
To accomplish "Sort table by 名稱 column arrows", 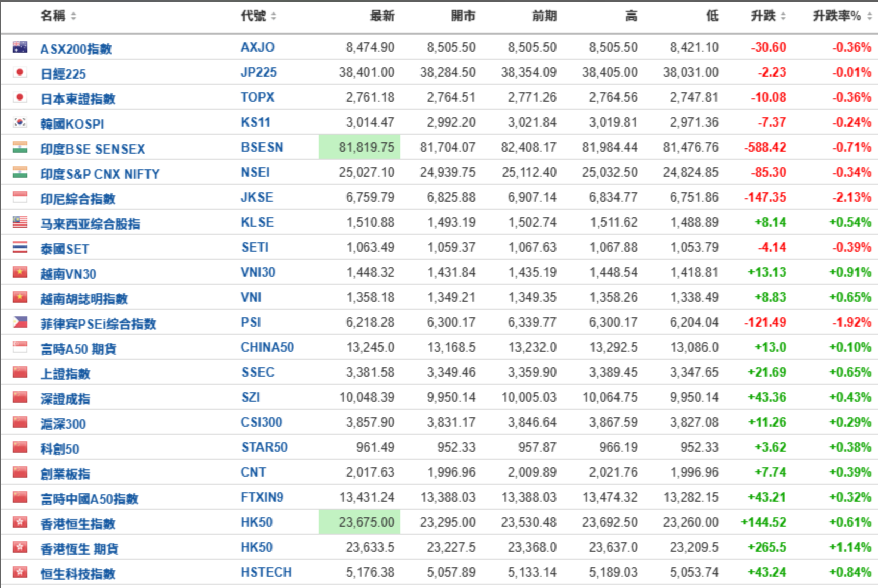I will (x=73, y=17).
